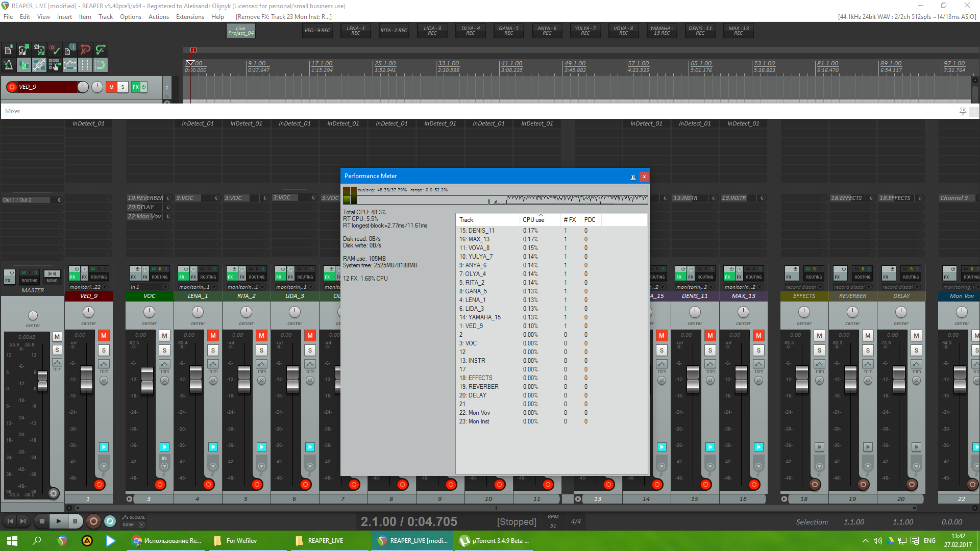Toggle the metronome icon
This screenshot has width=980, height=551.
tap(9, 65)
